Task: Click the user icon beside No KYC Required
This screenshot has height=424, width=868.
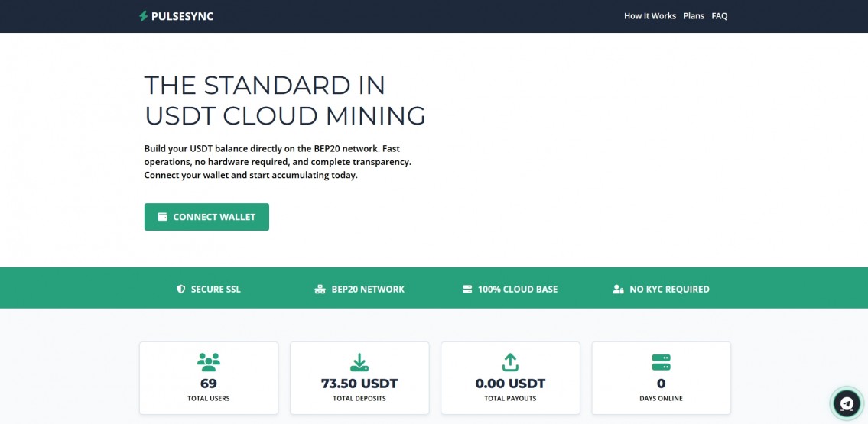Action: click(x=618, y=290)
